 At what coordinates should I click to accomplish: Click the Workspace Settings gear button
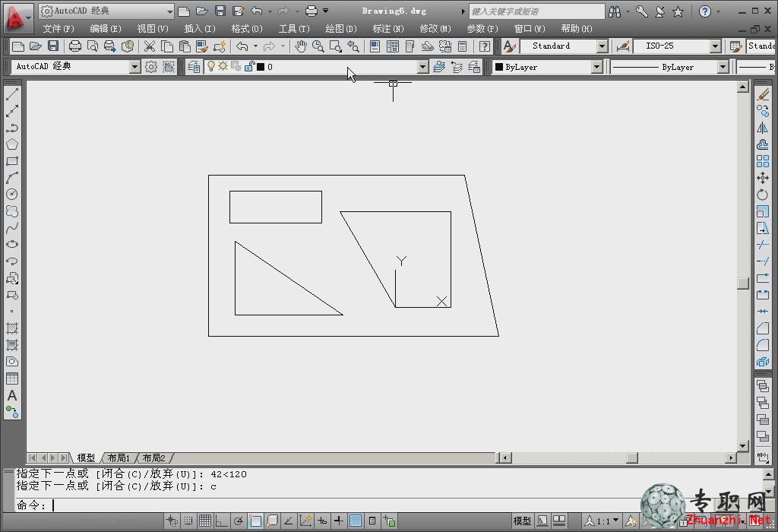click(151, 67)
